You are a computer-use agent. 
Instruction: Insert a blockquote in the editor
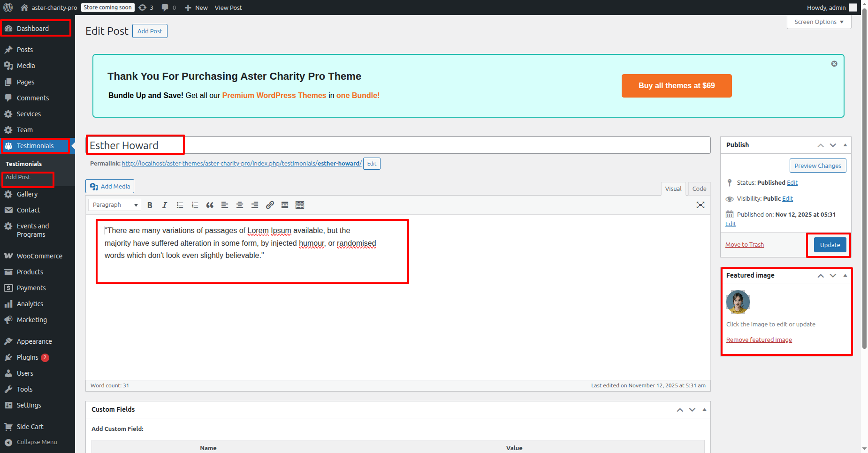210,205
